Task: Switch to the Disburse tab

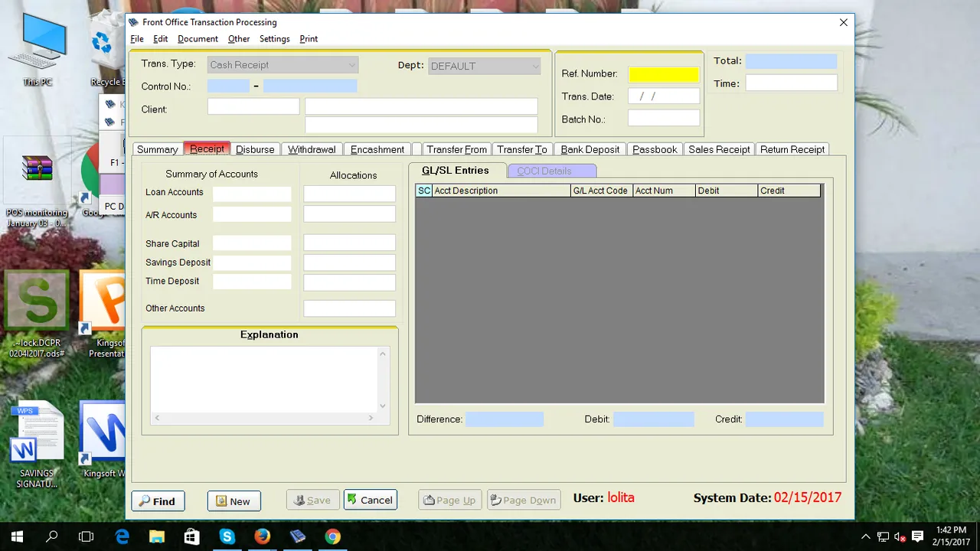Action: click(x=255, y=149)
